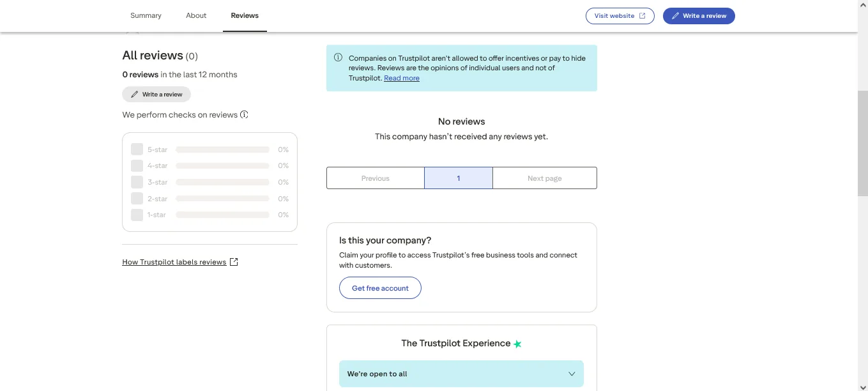Follow the Read more link in notice

tap(402, 78)
